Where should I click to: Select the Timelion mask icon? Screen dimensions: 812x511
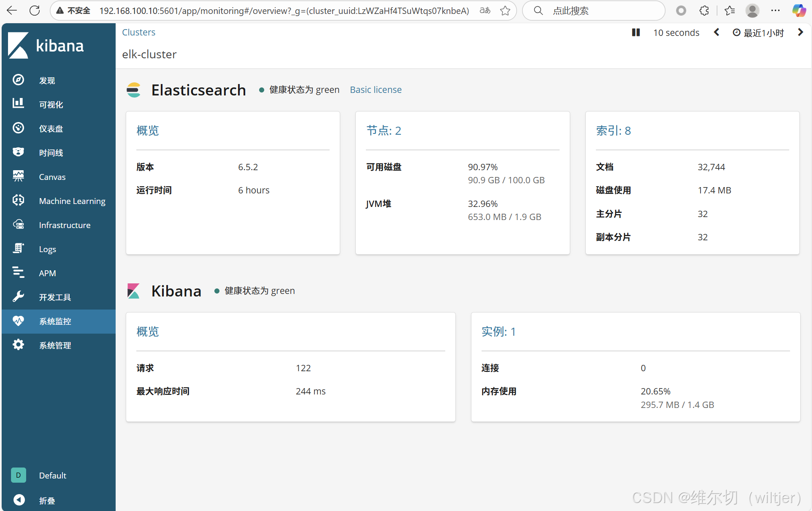pyautogui.click(x=18, y=152)
